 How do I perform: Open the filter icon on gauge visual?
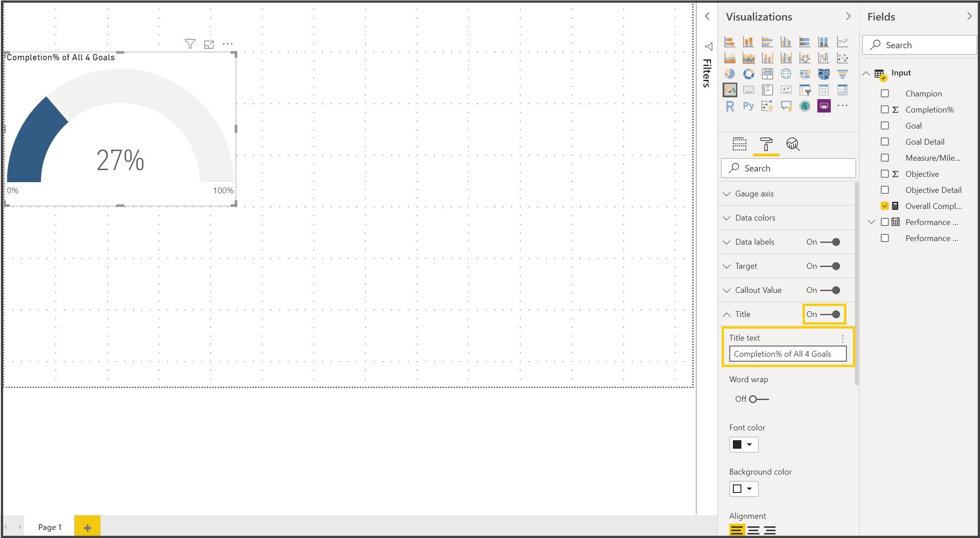coord(190,44)
